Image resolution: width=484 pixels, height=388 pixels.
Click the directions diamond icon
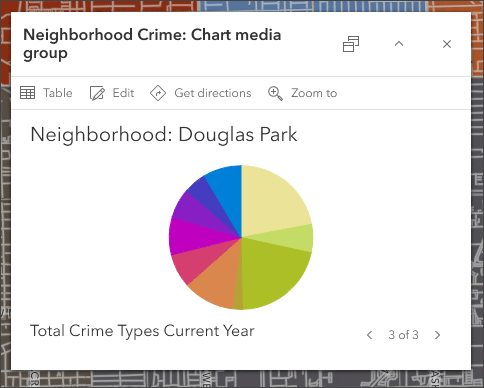click(x=158, y=93)
